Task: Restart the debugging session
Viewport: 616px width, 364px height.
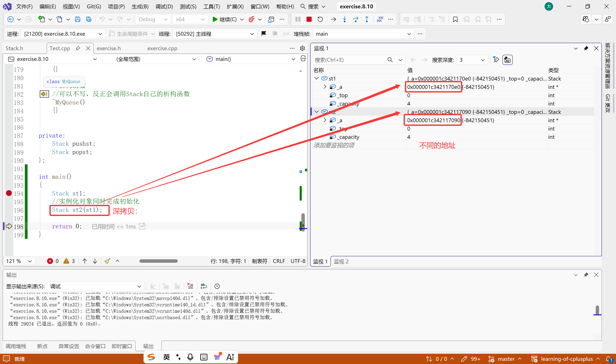Action: tap(320, 19)
